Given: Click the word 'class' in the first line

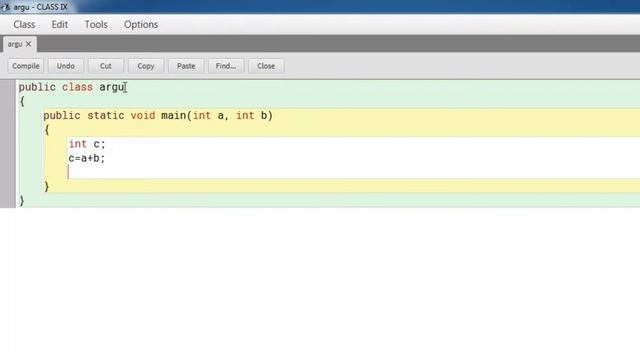Looking at the screenshot, I should point(77,87).
